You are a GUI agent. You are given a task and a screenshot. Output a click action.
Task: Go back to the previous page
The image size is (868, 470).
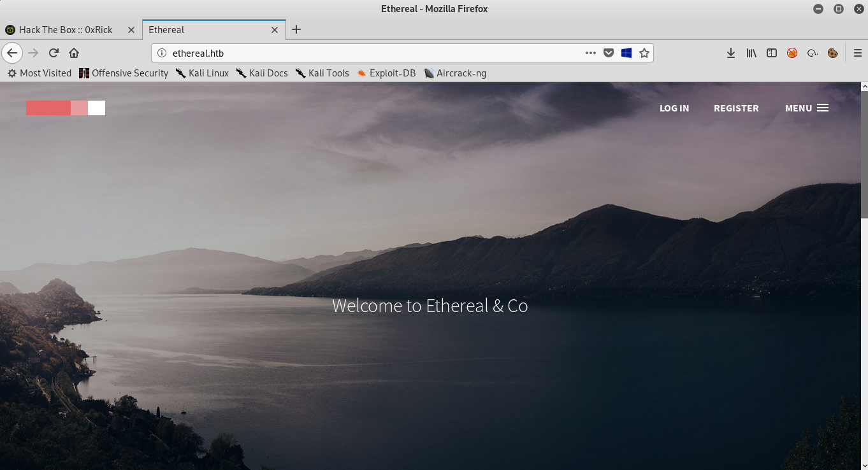pos(12,53)
